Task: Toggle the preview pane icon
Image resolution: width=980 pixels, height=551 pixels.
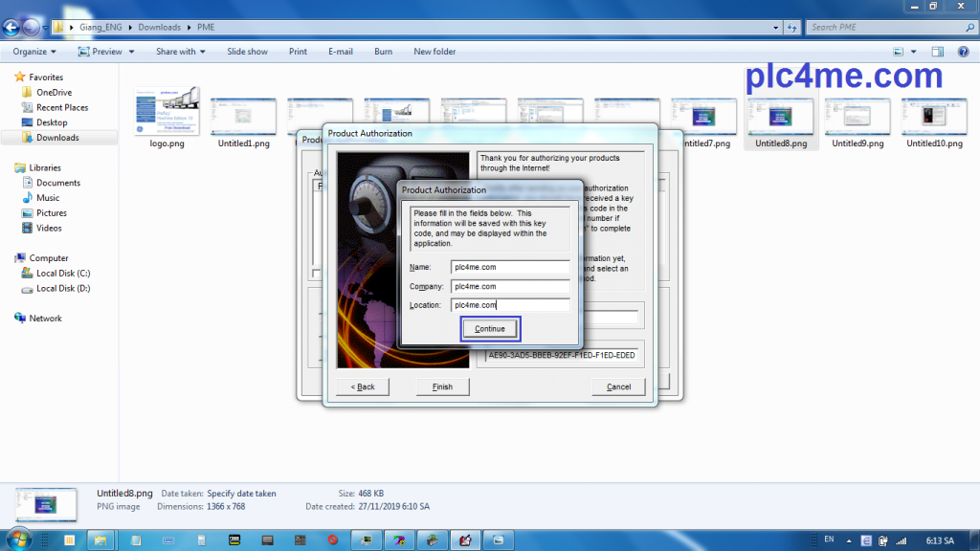Action: [x=938, y=52]
